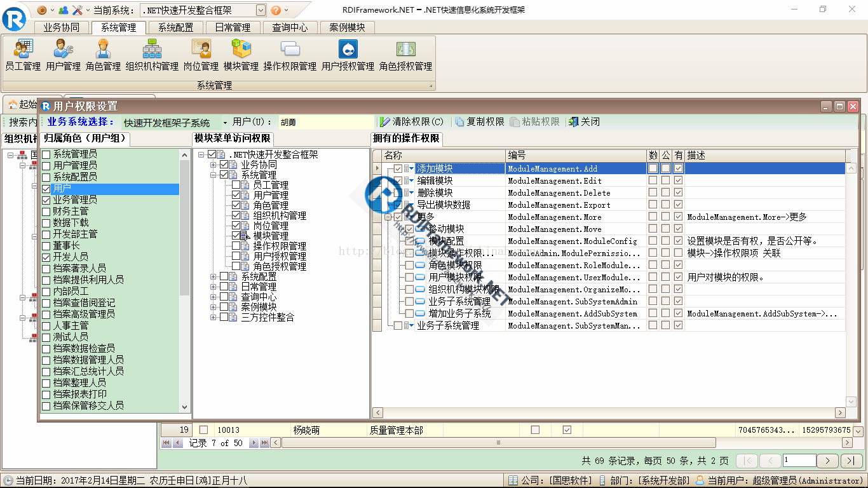Viewport: 868px width, 488px height.
Task: Go to first record navigation icon
Action: click(x=166, y=443)
